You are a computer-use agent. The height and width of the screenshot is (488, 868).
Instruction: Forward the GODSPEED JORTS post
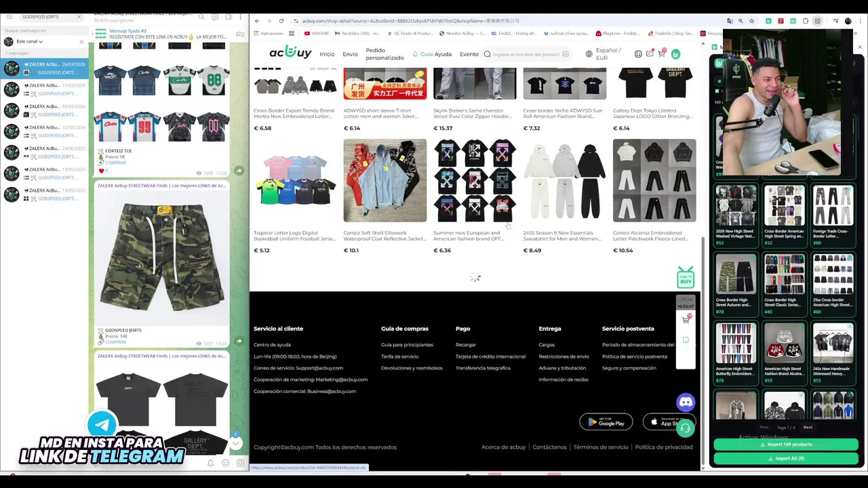tap(239, 341)
